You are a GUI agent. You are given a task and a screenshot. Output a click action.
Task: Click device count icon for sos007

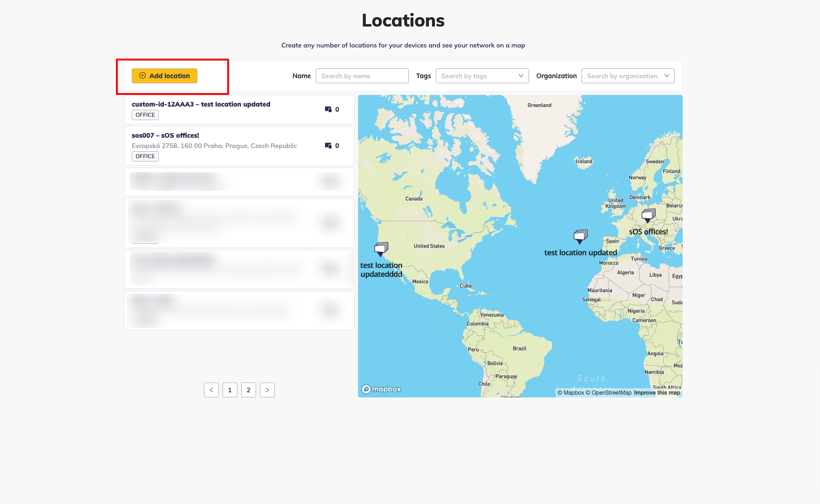[x=328, y=146]
